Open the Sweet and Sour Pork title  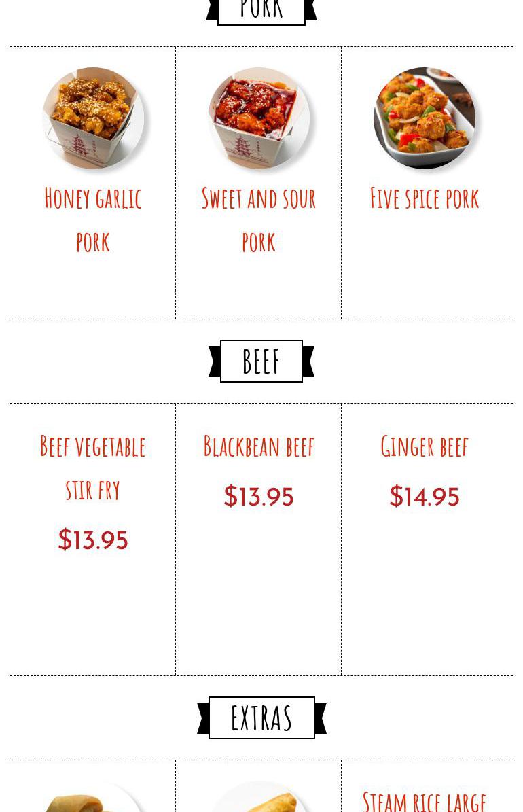point(258,220)
